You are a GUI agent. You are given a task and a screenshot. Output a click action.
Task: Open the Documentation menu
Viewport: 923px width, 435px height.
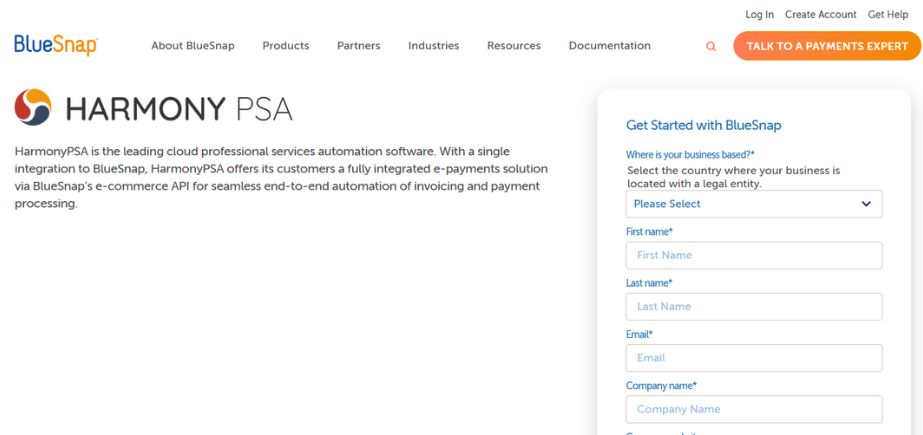[609, 45]
